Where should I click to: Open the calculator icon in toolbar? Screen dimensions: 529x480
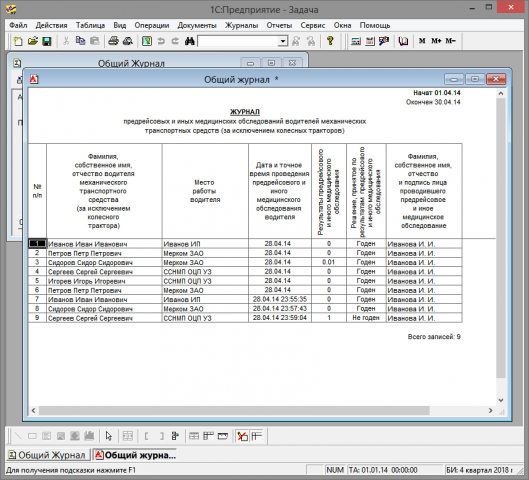click(x=356, y=41)
